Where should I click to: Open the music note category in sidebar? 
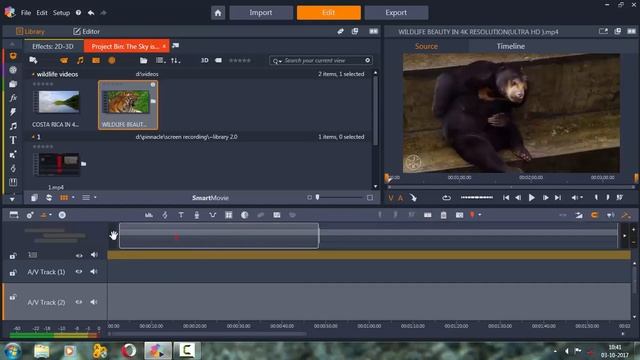[x=13, y=126]
